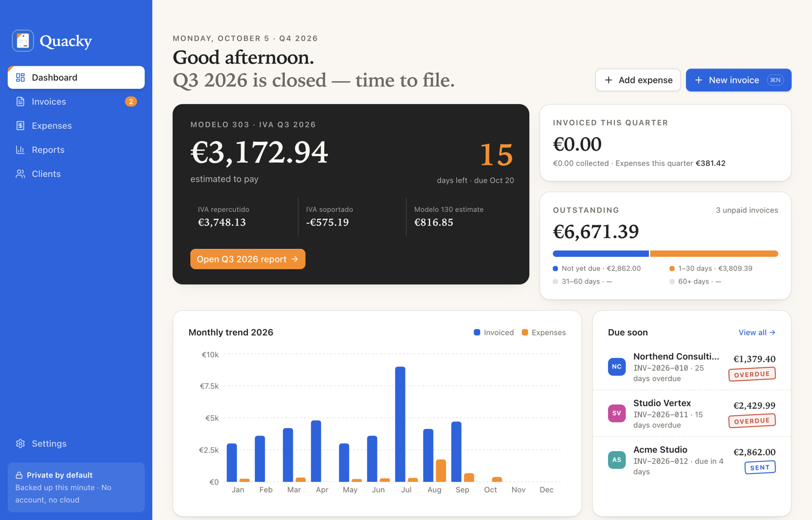Click View all in Due soon
The height and width of the screenshot is (520, 812).
coord(757,333)
